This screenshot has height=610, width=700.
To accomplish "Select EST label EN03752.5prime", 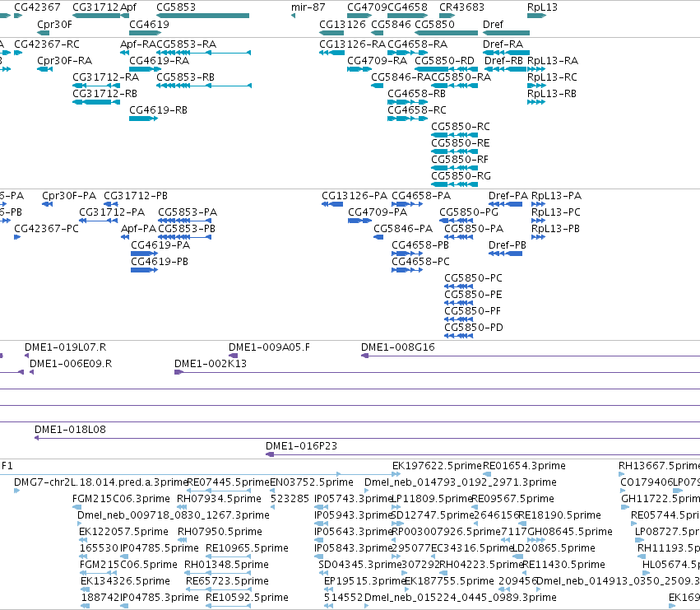I will pyautogui.click(x=312, y=482).
